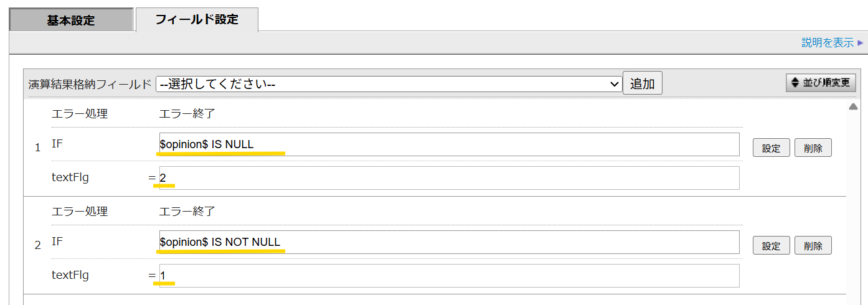The height and width of the screenshot is (305, 868).
Task: Switch to the 基本設定 tab
Action: [71, 20]
